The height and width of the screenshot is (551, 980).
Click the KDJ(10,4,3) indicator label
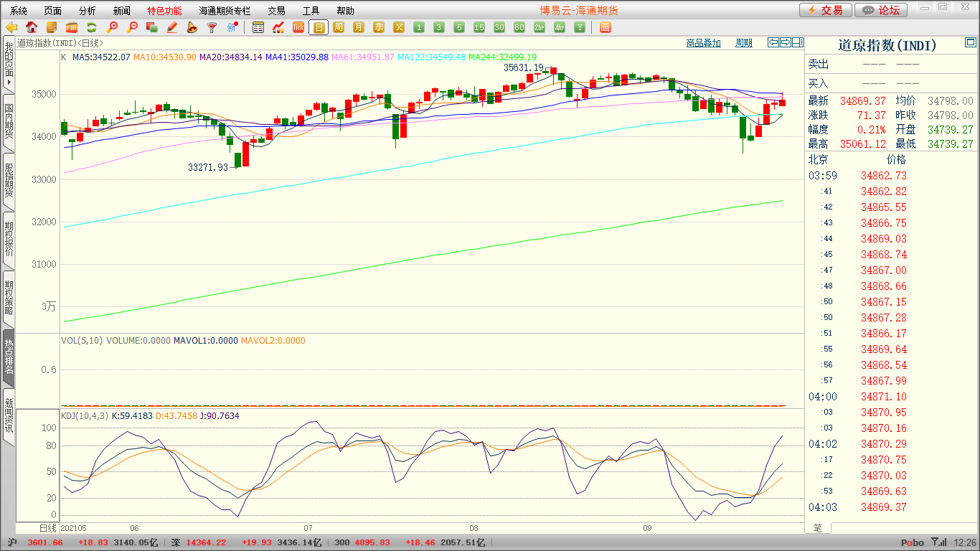click(84, 415)
